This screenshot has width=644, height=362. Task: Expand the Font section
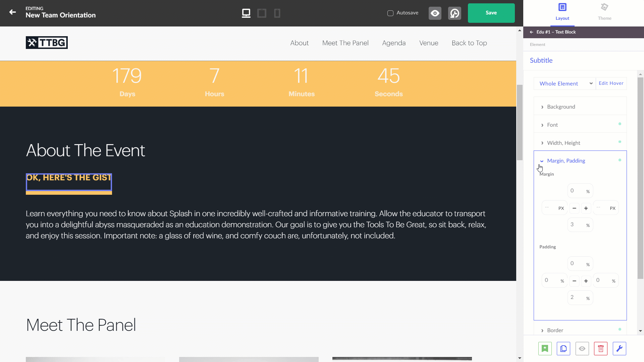[x=580, y=125]
